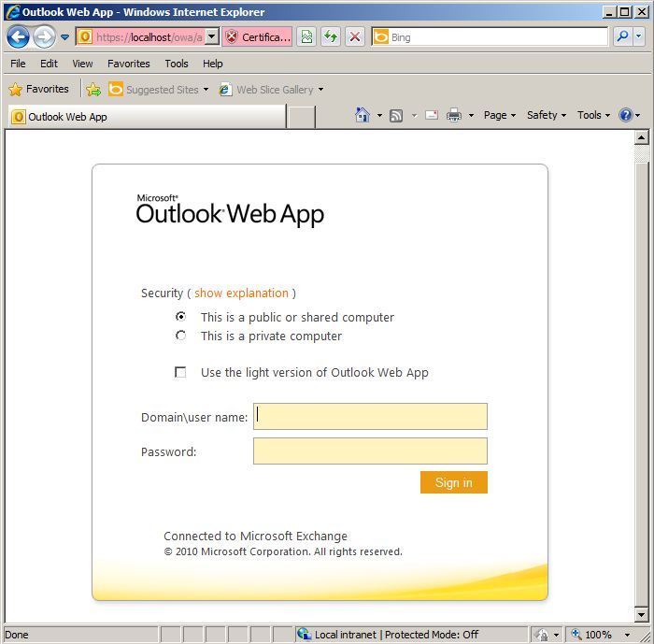The height and width of the screenshot is (644, 654).
Task: Run search with magnifying glass icon
Action: (x=622, y=37)
